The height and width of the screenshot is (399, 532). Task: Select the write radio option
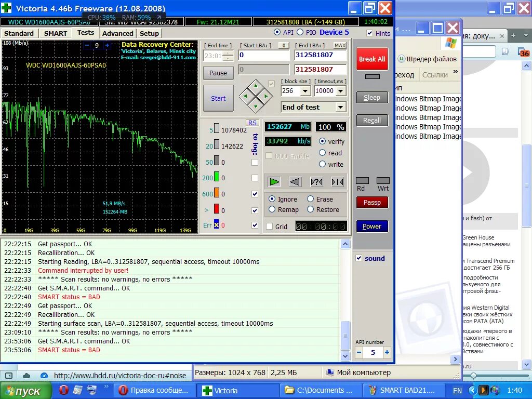(322, 164)
